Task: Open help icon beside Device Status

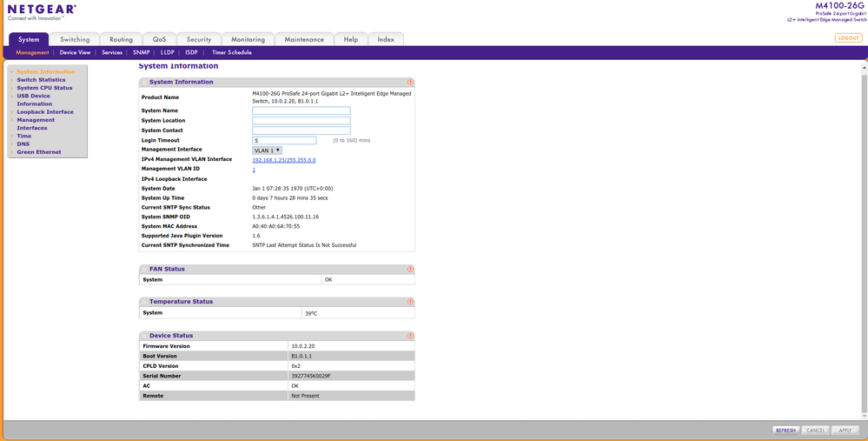Action: 410,336
